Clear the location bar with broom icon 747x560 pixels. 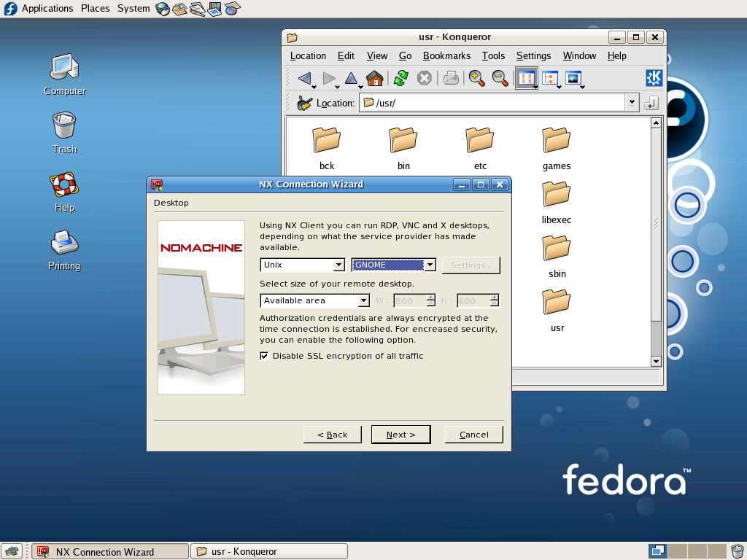click(304, 103)
